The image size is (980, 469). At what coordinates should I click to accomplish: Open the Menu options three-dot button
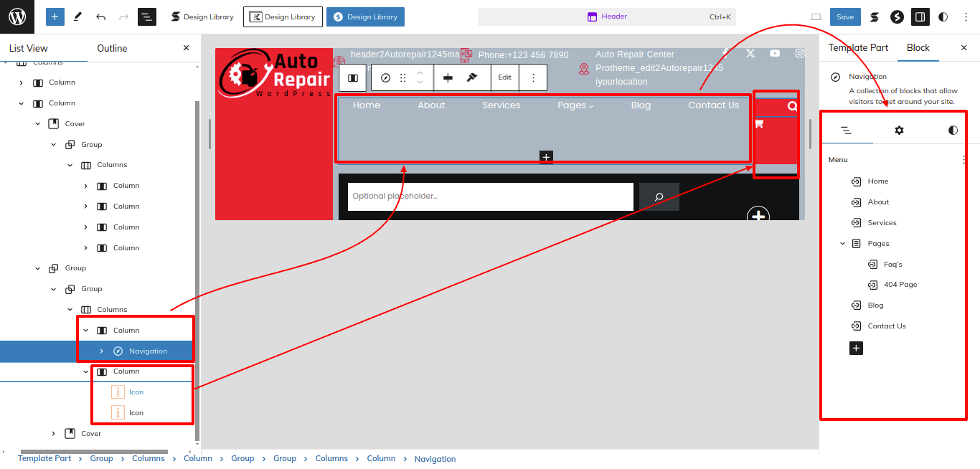pos(963,160)
